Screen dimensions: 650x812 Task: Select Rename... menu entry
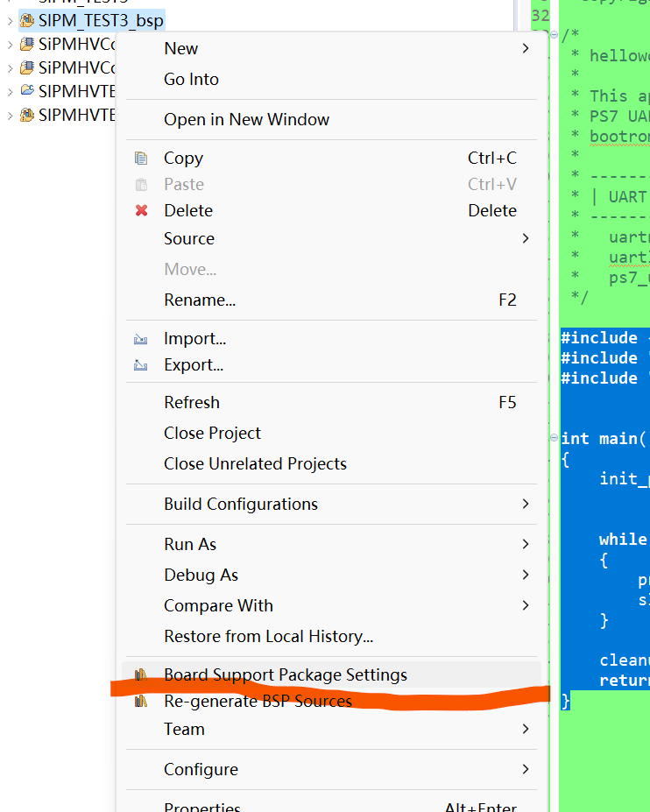coord(331,300)
